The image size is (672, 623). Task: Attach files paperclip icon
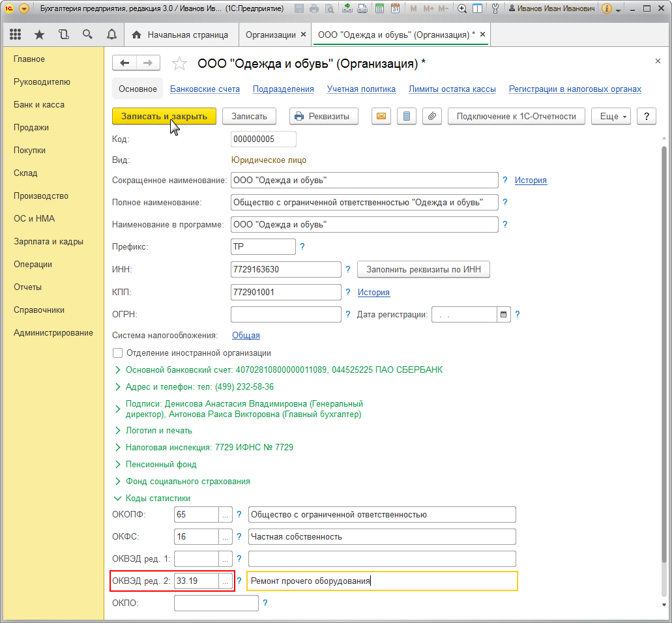click(x=432, y=116)
